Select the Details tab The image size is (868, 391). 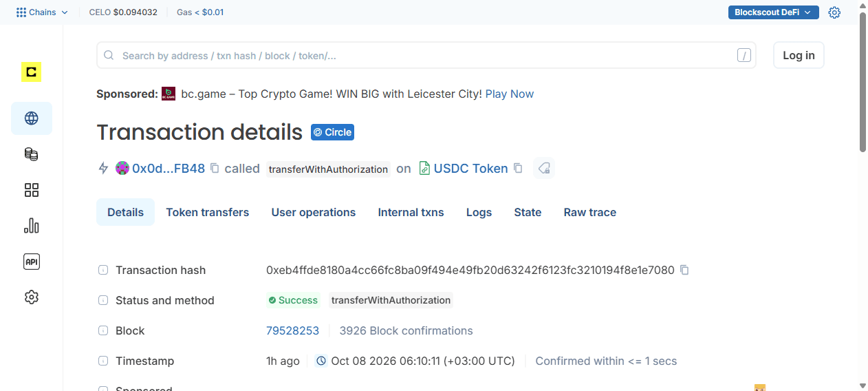125,212
